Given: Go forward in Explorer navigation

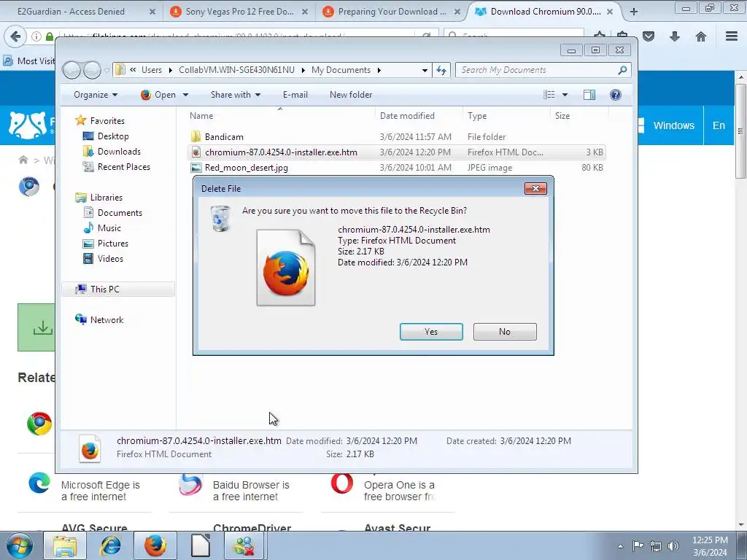Looking at the screenshot, I should (x=92, y=70).
